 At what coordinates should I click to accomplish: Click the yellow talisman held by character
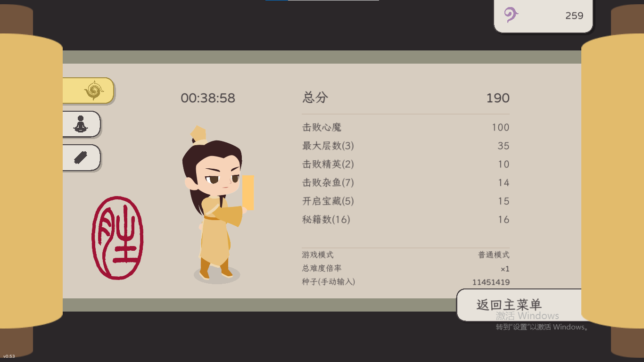tap(248, 192)
